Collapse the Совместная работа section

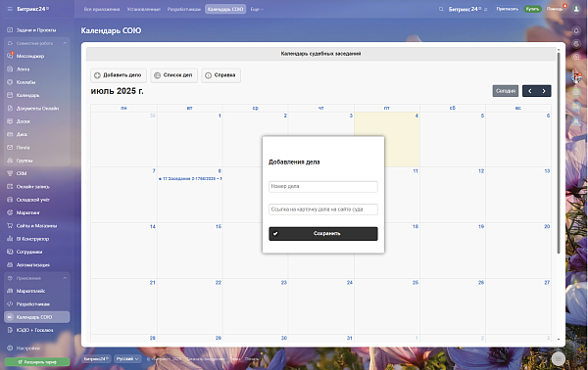65,43
